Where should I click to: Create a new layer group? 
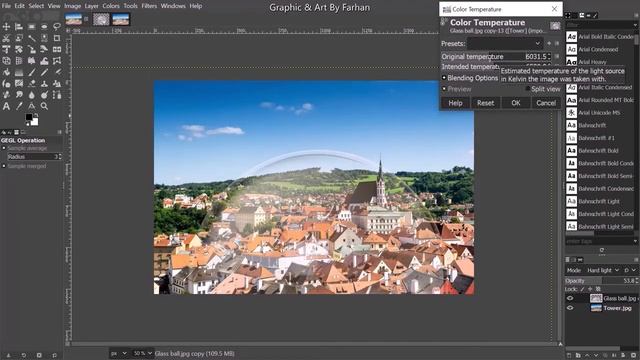tap(578, 356)
